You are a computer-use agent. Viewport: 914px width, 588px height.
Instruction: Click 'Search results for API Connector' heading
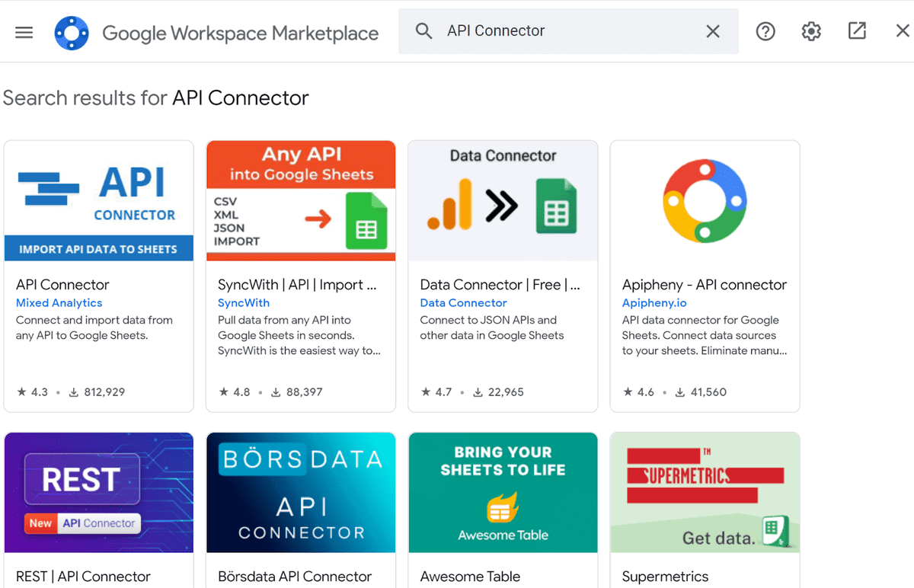(x=156, y=98)
